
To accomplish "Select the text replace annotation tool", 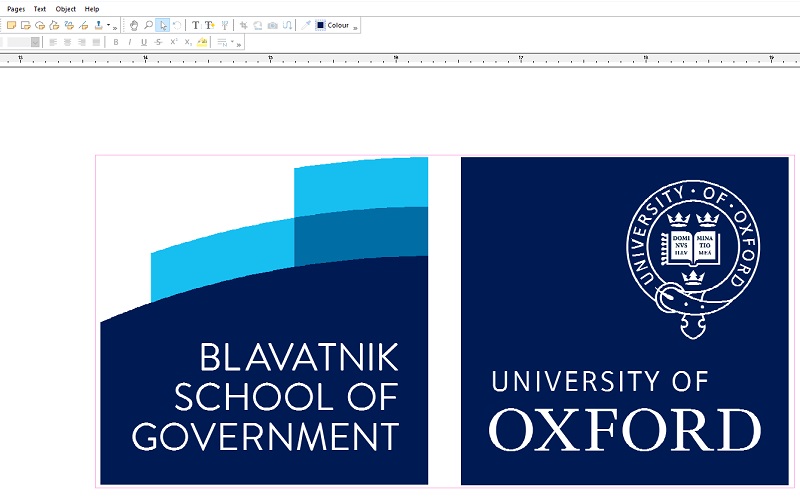I will click(69, 25).
